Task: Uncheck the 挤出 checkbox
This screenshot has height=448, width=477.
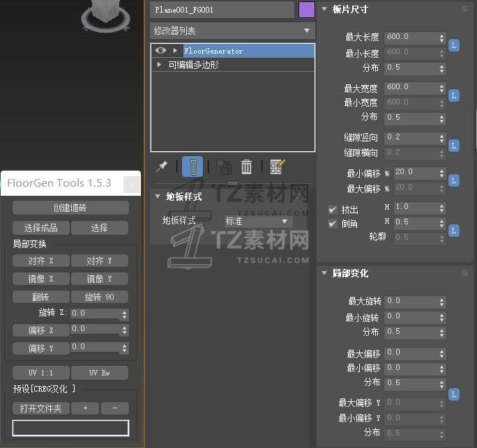Action: click(x=333, y=210)
